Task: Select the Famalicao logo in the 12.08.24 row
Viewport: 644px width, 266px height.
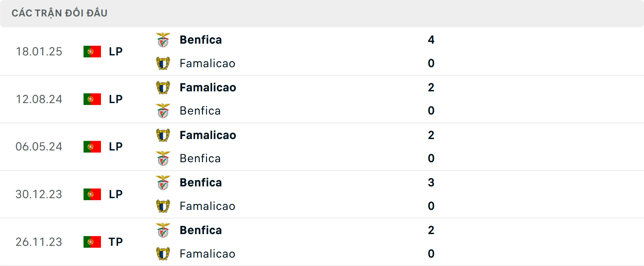Action: point(163,87)
